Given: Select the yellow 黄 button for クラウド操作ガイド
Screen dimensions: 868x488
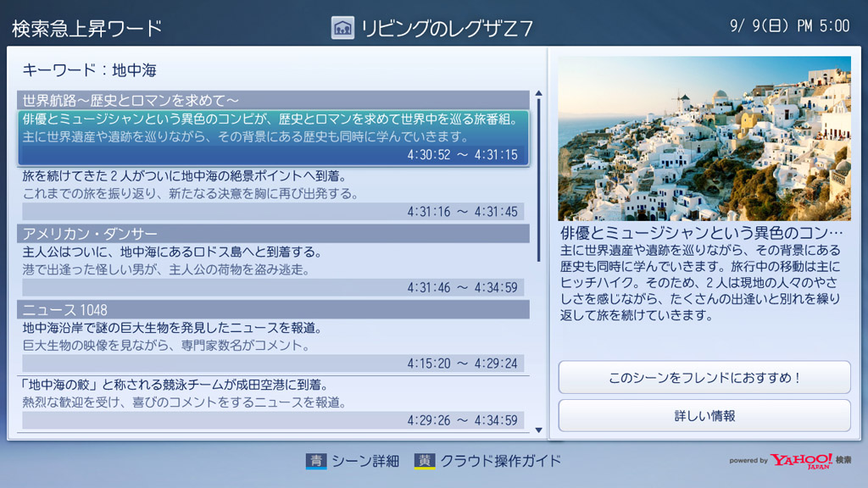Looking at the screenshot, I should pos(420,462).
